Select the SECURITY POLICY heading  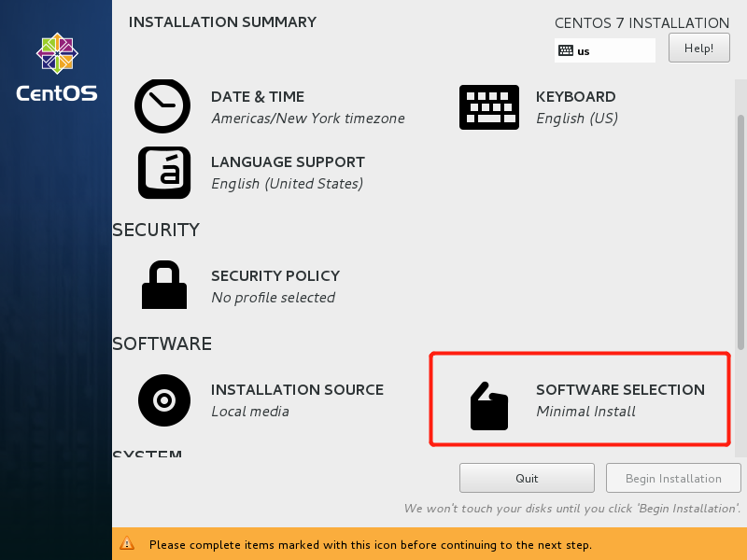click(275, 275)
